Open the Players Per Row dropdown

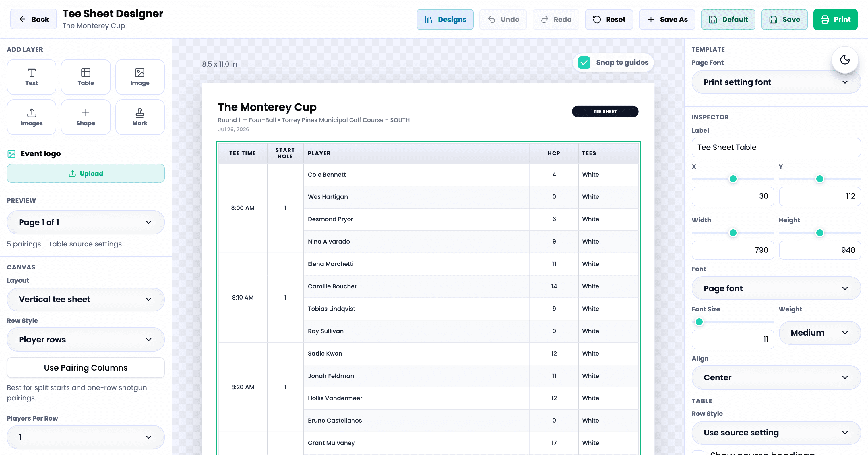[x=86, y=437]
